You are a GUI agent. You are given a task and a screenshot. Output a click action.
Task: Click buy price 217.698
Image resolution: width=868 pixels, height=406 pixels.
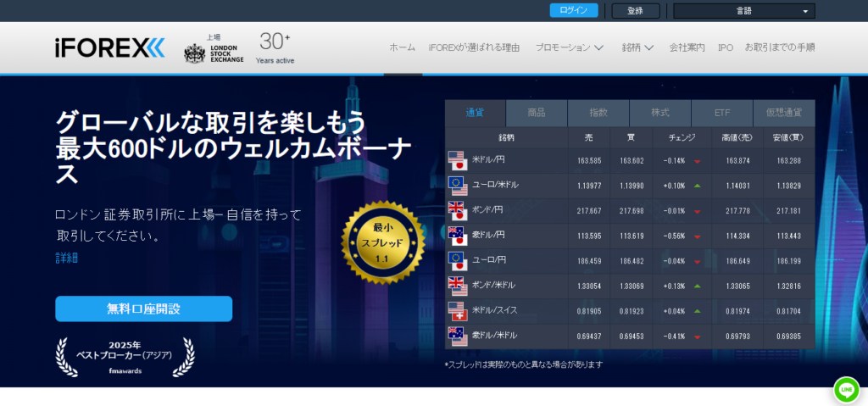(632, 212)
